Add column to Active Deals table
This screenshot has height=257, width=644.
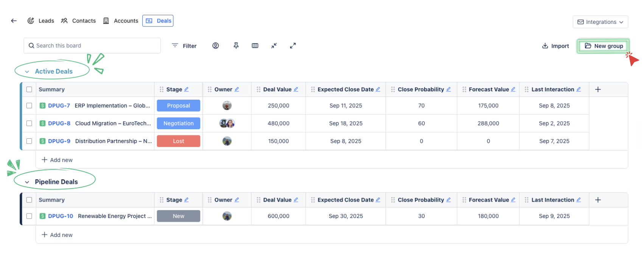tap(598, 89)
